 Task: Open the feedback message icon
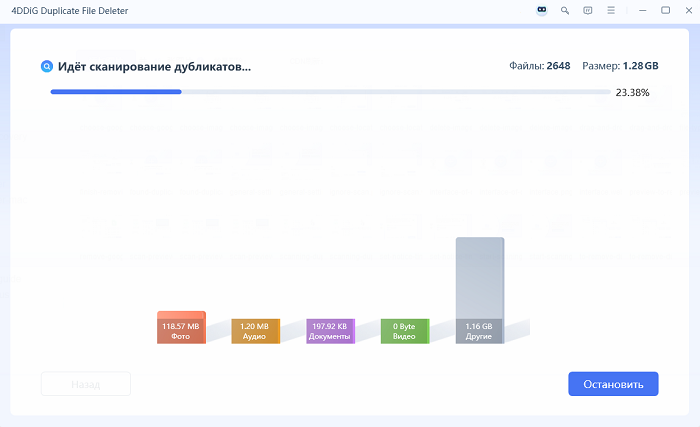587,10
